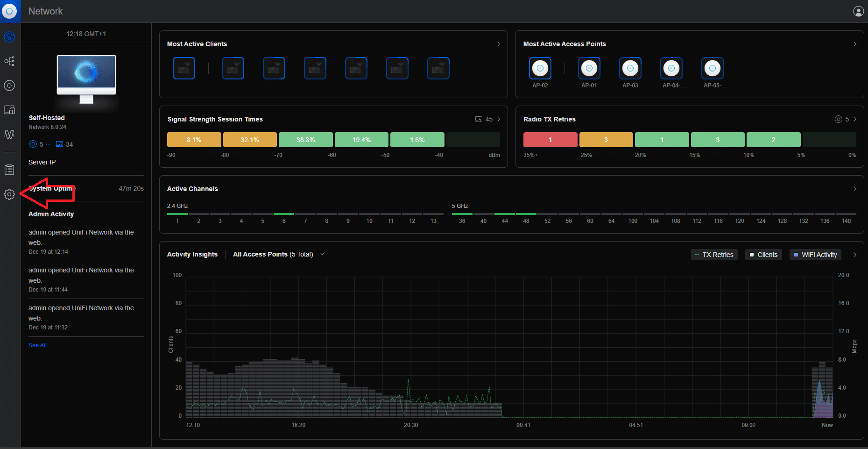Select the sixth most active client icon

pos(397,68)
